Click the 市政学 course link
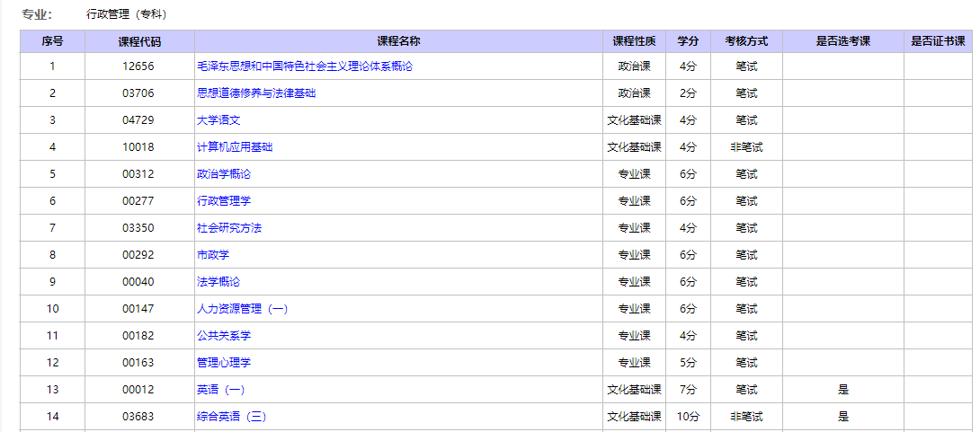The height and width of the screenshot is (432, 980). [x=213, y=255]
